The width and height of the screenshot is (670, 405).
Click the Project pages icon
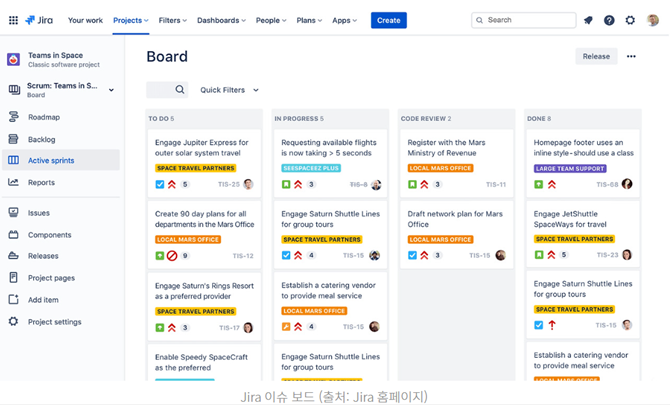(13, 278)
